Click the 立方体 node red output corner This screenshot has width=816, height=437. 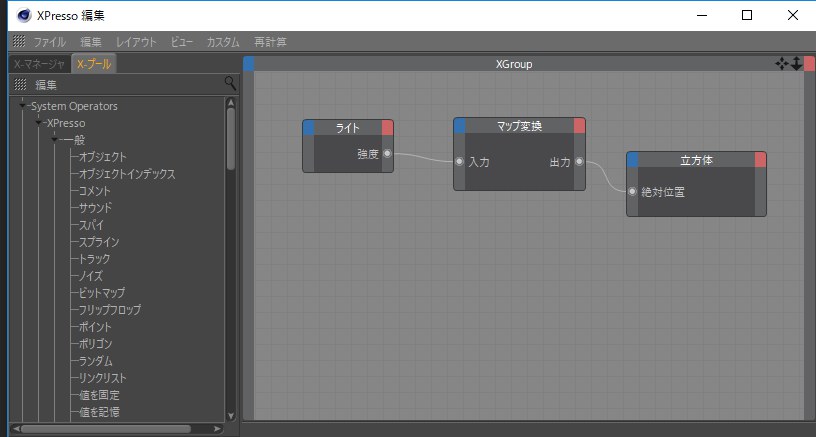tap(760, 160)
